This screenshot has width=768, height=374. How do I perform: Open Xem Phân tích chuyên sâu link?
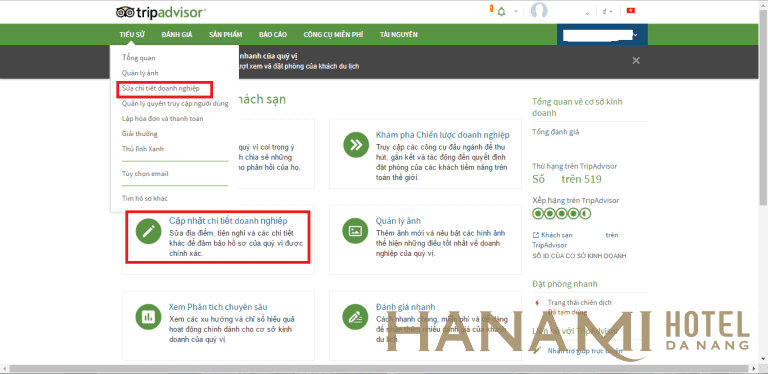pyautogui.click(x=218, y=307)
